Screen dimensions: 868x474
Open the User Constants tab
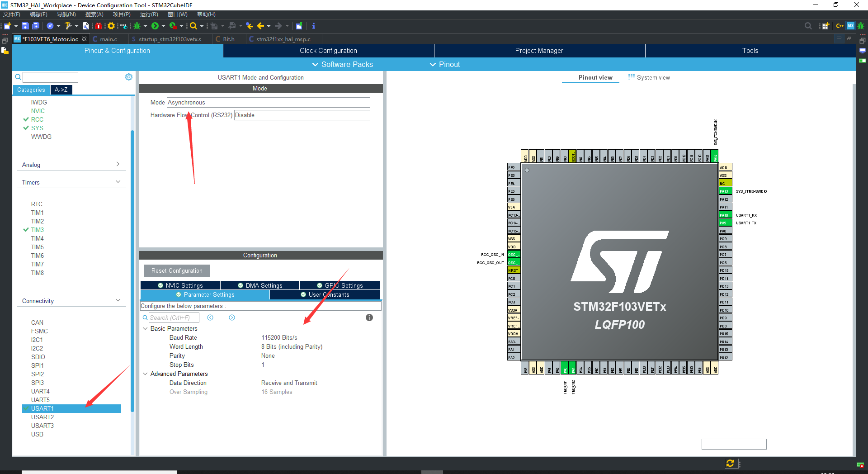(325, 294)
